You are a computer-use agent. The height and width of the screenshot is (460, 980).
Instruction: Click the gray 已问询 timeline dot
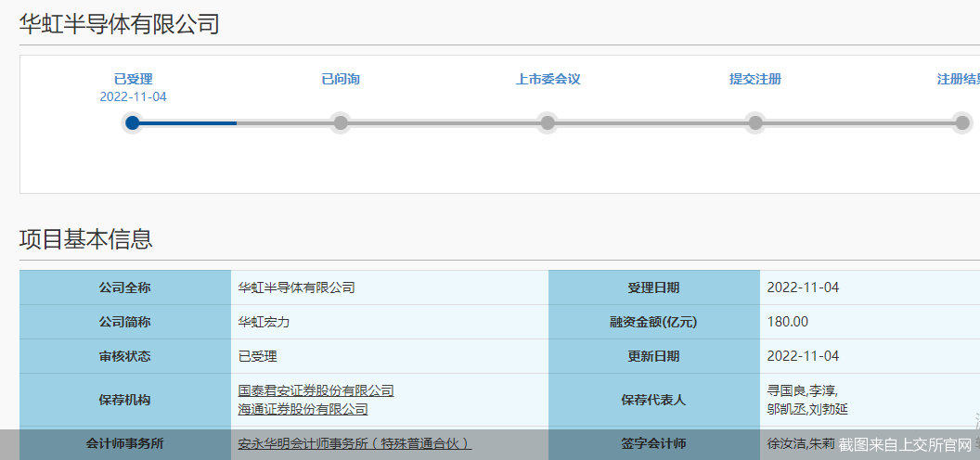coord(340,122)
